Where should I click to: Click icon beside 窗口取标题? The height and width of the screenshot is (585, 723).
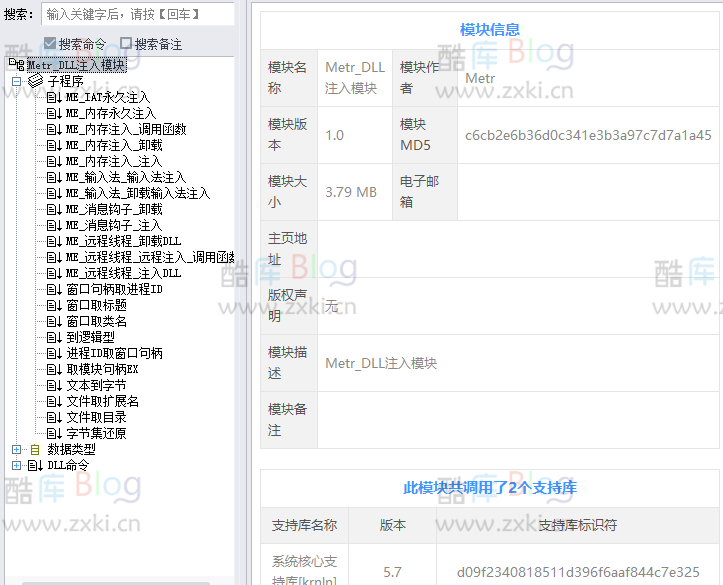[x=54, y=306]
